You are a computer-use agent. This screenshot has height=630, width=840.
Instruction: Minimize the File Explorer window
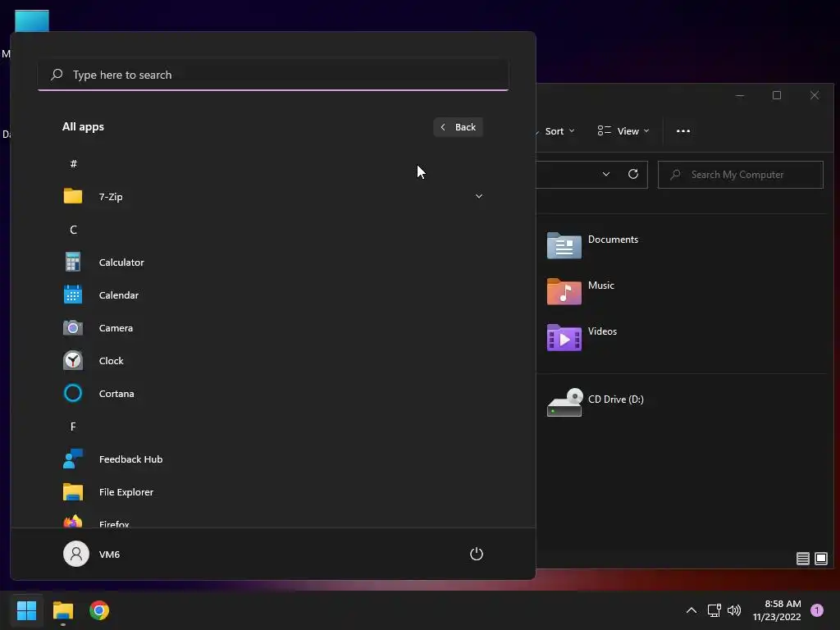coord(740,95)
